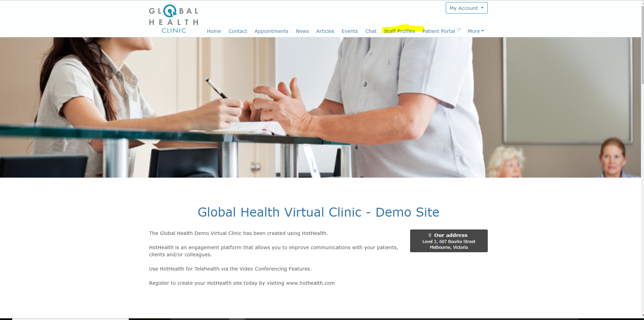Click the Global Health Virtual Clinic heading
Screen dimensions: 644x320
pos(318,212)
